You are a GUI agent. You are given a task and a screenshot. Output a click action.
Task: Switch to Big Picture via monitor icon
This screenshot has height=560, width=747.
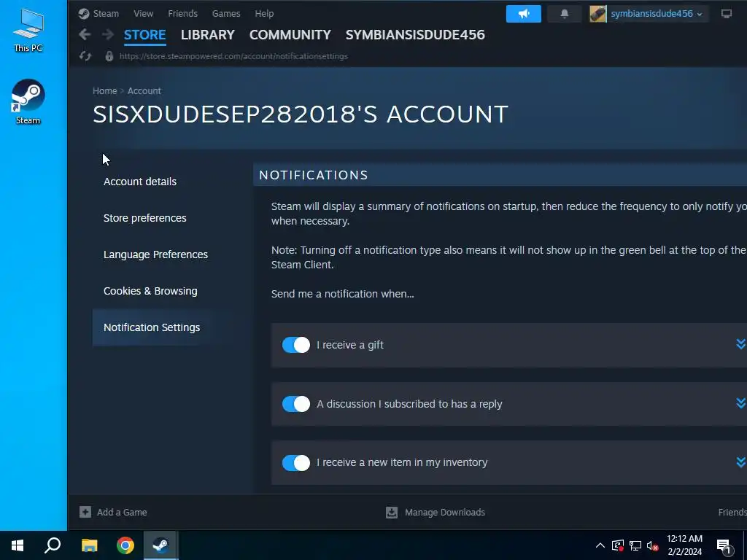point(727,14)
